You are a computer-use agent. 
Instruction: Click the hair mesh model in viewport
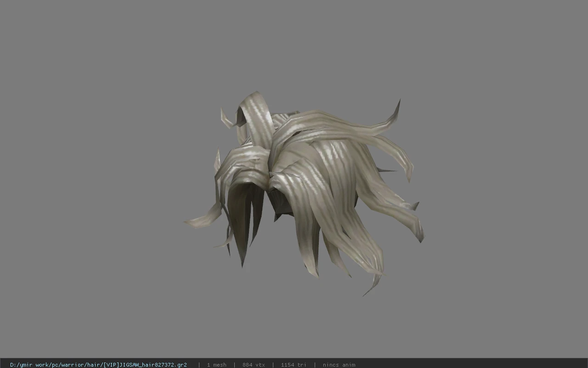point(304,193)
